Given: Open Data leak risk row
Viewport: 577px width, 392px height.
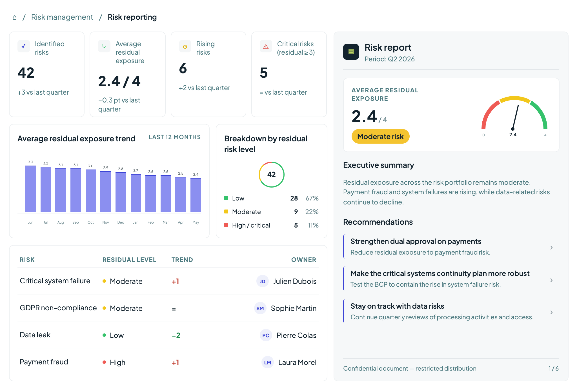Looking at the screenshot, I should 168,335.
